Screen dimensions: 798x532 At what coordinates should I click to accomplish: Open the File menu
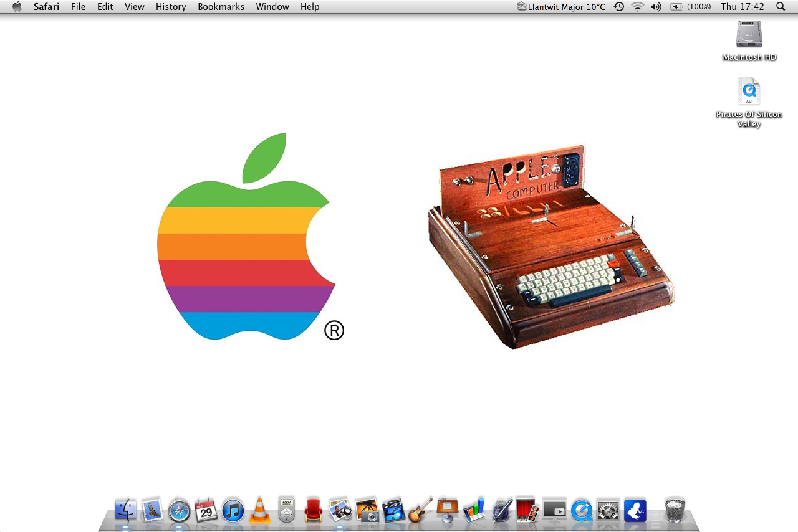[79, 7]
